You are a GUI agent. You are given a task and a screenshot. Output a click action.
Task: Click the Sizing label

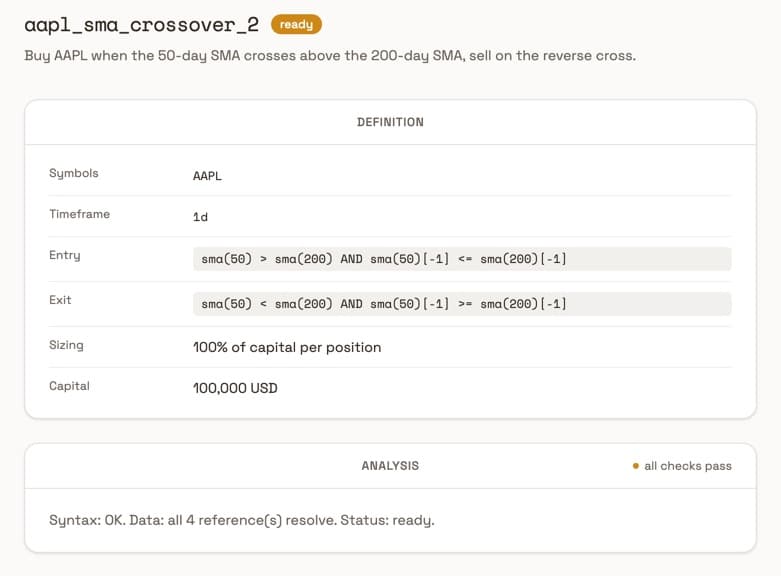coord(66,345)
